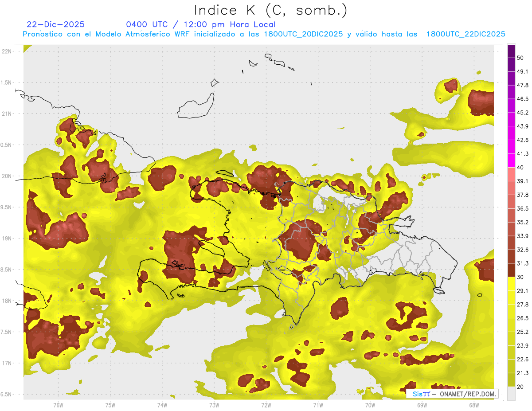Select the colorbar value "36.5"
This screenshot has height=411, width=532.
[522, 208]
